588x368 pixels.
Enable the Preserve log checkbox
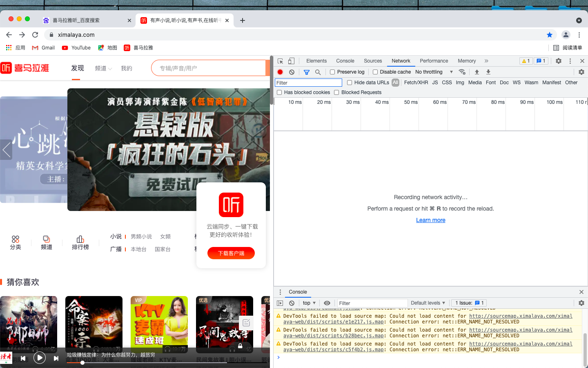click(332, 72)
